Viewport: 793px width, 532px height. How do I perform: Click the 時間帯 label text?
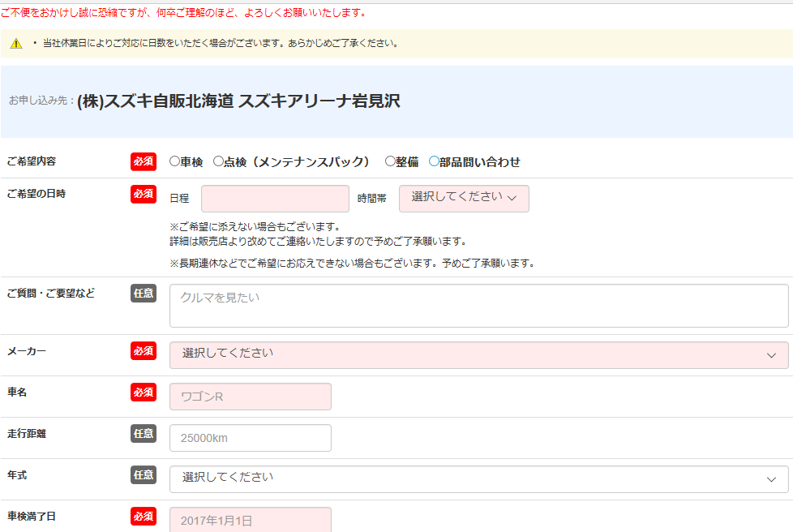click(371, 199)
